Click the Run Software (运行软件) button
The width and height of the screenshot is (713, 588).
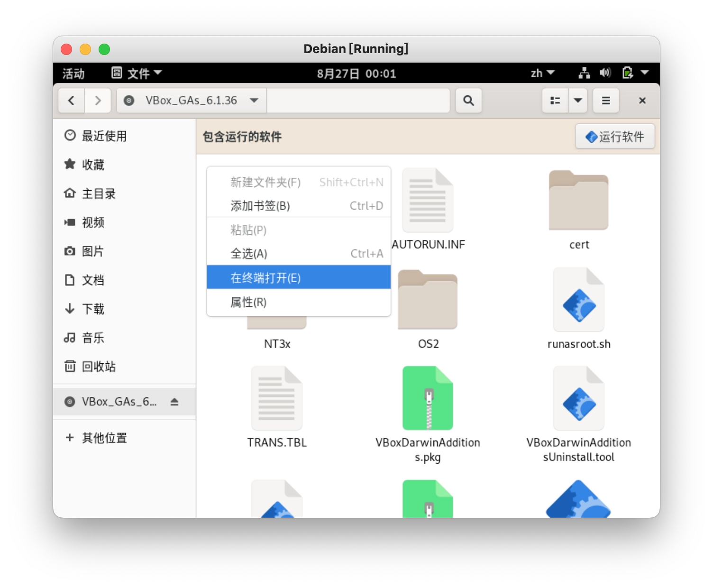(615, 137)
